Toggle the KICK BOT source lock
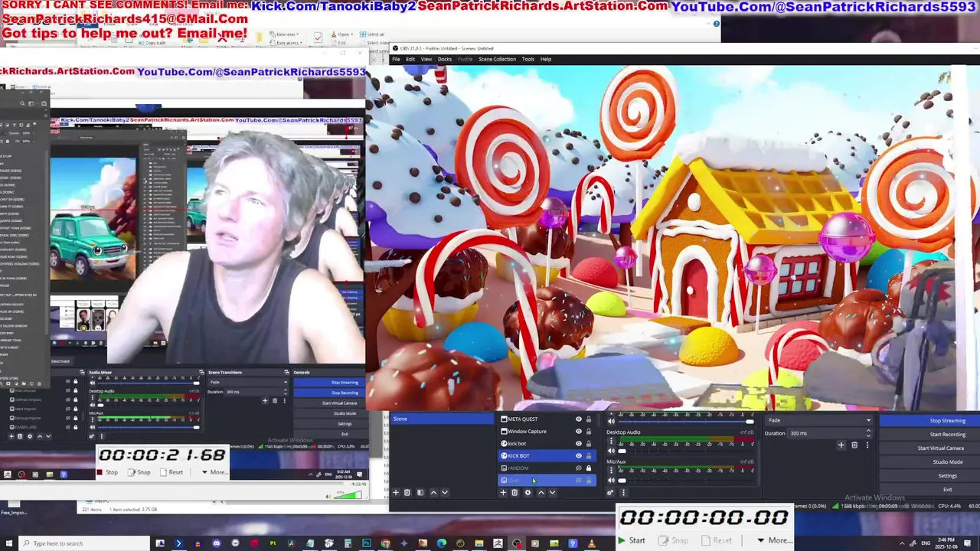This screenshot has width=980, height=551. [x=589, y=456]
